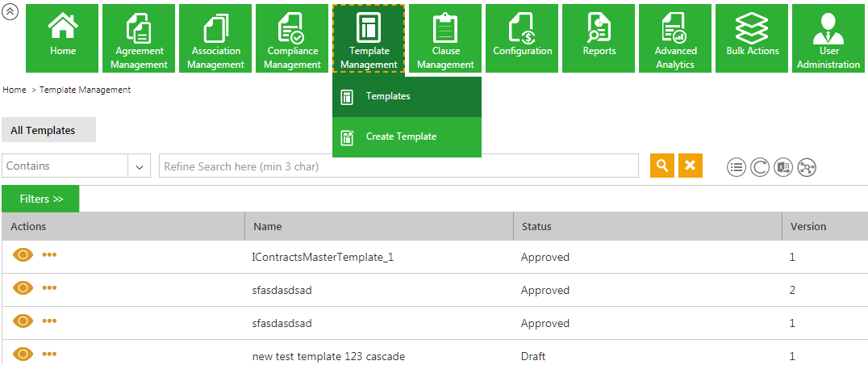This screenshot has height=365, width=868.
Task: Expand the Filters panel
Action: point(40,199)
